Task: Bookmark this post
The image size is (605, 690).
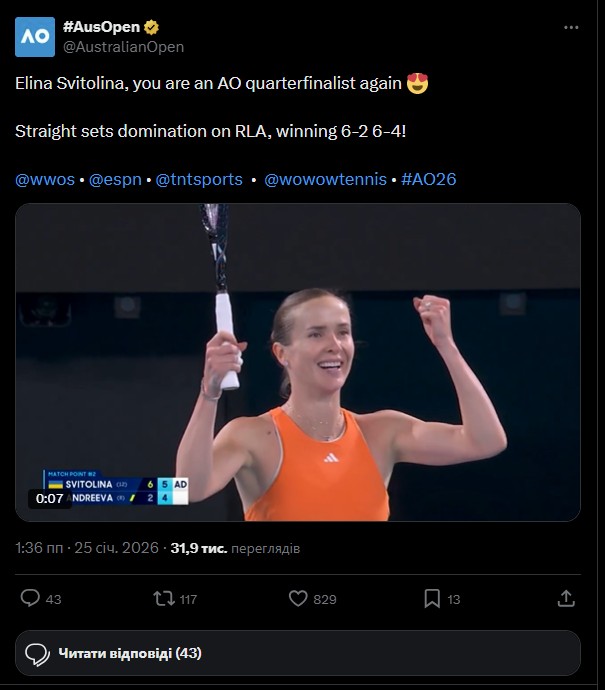Action: tap(432, 598)
